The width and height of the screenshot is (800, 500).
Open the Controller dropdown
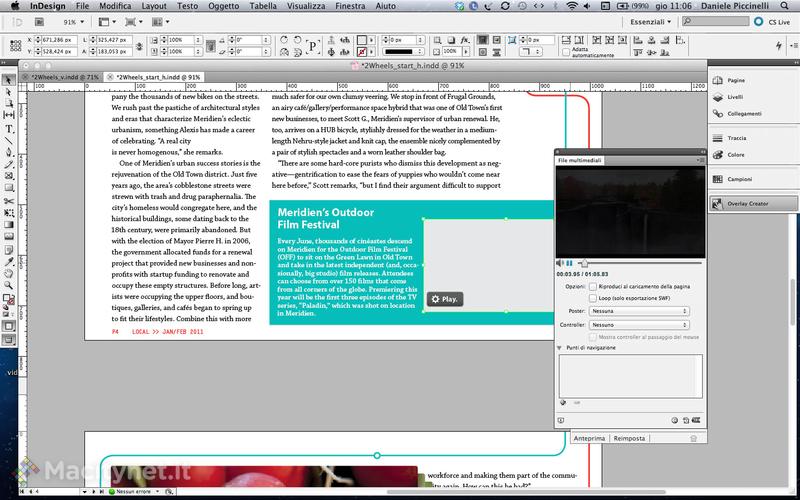pyautogui.click(x=638, y=325)
